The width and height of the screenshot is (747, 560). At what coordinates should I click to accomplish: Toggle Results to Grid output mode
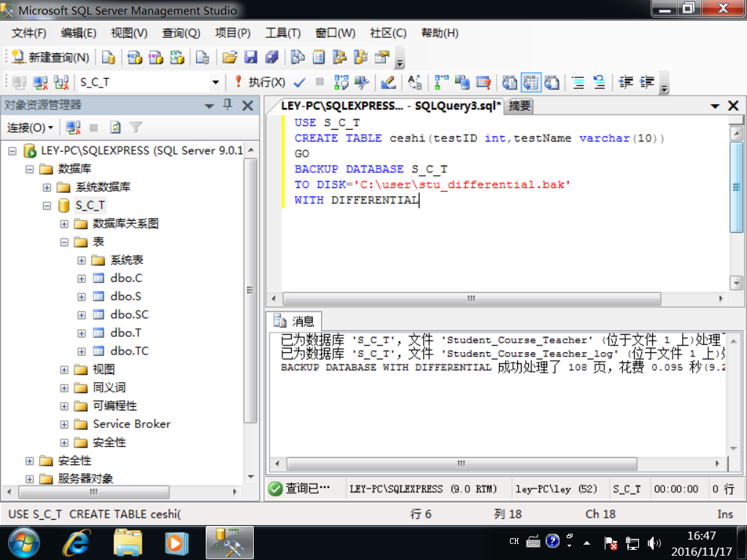(x=530, y=82)
